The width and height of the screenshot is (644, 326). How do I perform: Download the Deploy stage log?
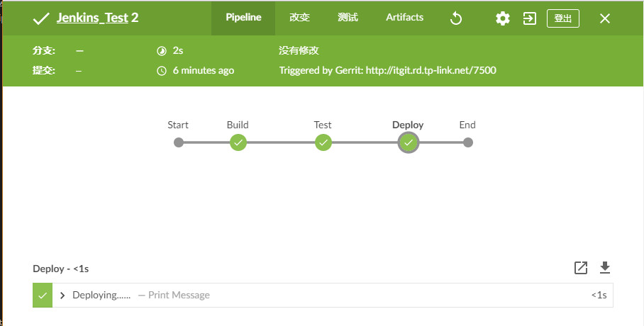(605, 268)
